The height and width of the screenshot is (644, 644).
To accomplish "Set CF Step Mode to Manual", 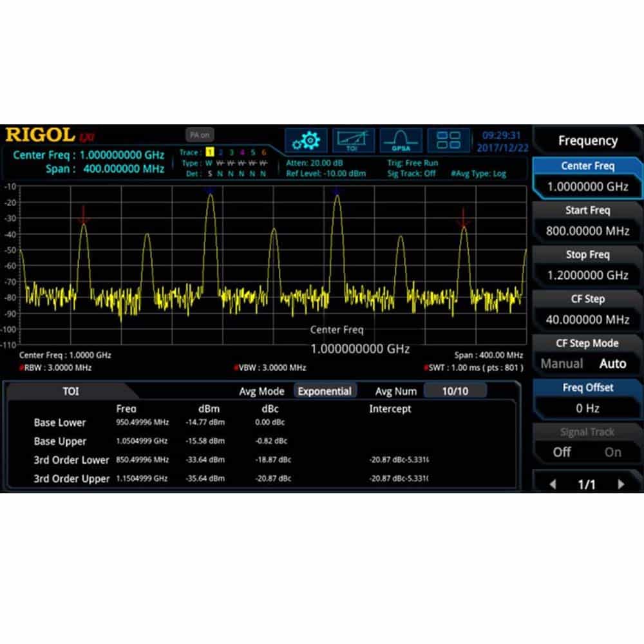I will [562, 363].
